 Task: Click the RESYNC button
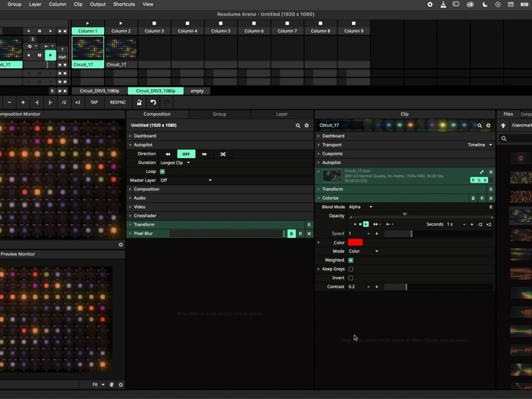(117, 102)
